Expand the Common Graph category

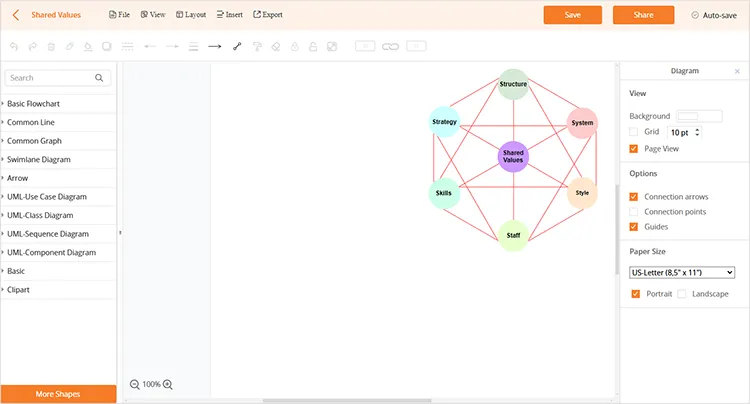click(58, 141)
